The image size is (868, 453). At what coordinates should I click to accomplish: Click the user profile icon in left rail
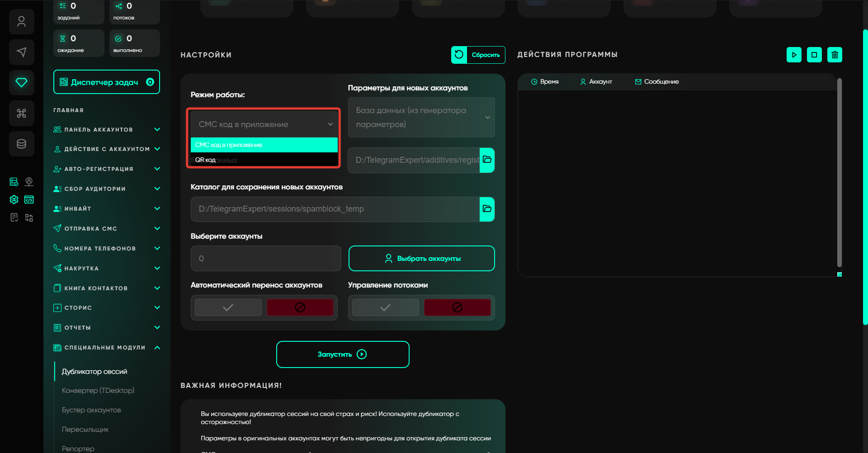21,22
